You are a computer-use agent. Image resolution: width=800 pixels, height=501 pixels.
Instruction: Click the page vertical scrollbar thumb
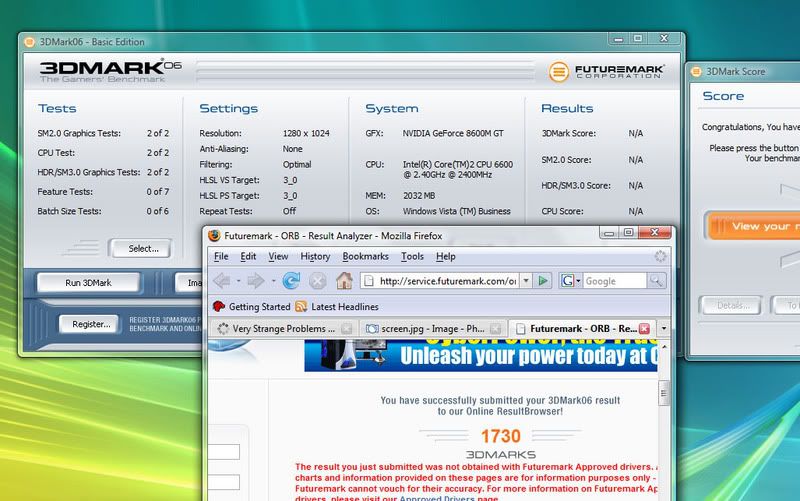[x=664, y=393]
